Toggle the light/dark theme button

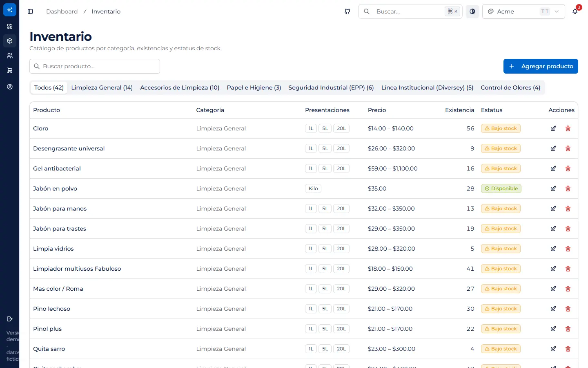(472, 11)
